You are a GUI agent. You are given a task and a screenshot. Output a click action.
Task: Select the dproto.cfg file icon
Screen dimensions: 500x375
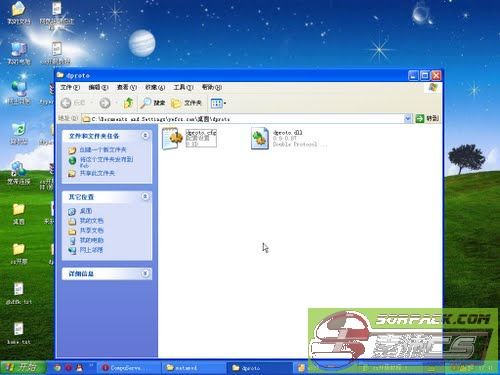(172, 138)
